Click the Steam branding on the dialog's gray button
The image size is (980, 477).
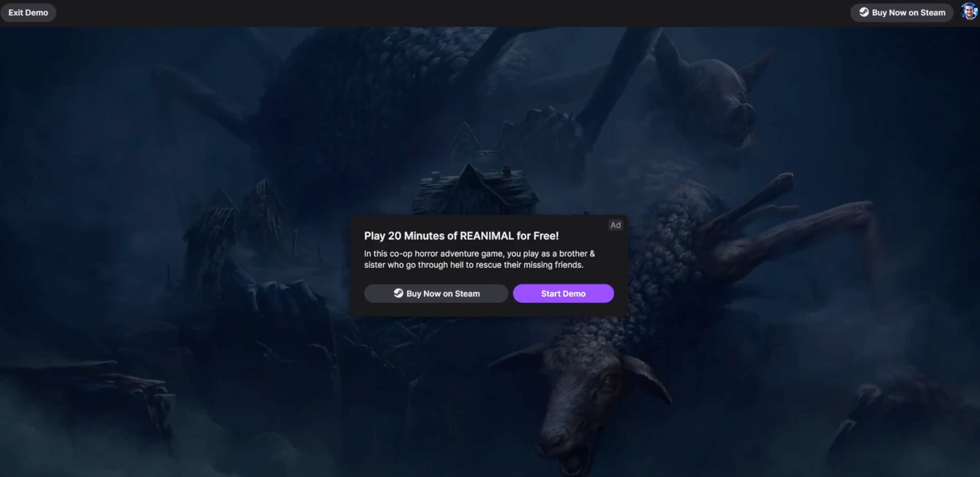tap(398, 294)
